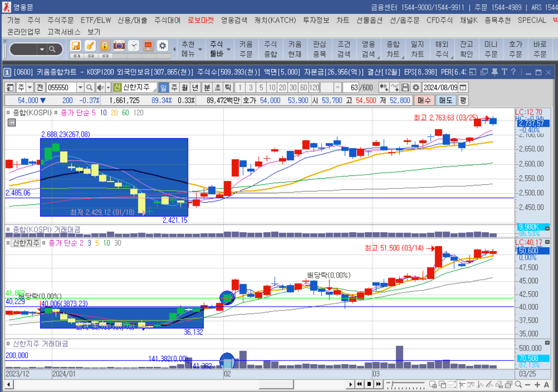The image size is (558, 392).
Task: Open the 기능 menu
Action: tap(14, 20)
